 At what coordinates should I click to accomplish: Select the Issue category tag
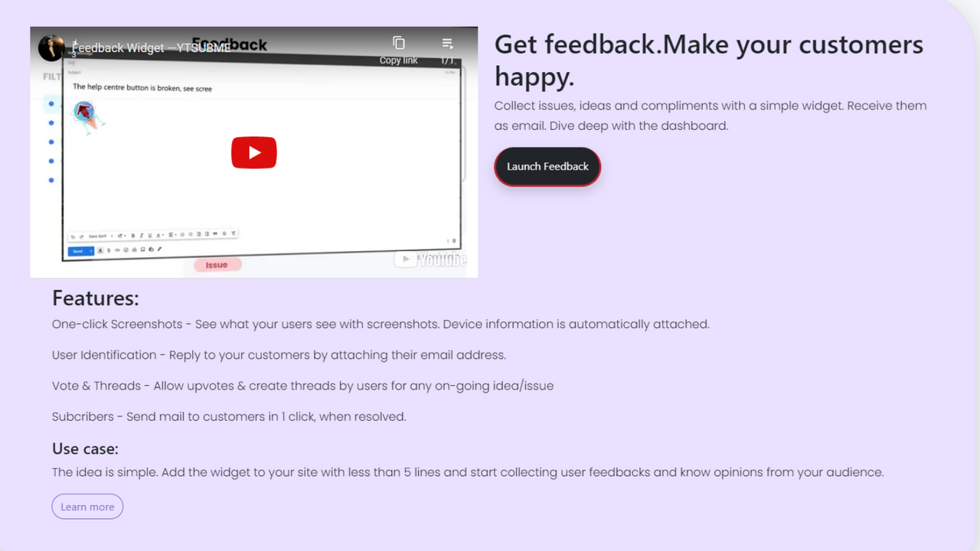217,264
